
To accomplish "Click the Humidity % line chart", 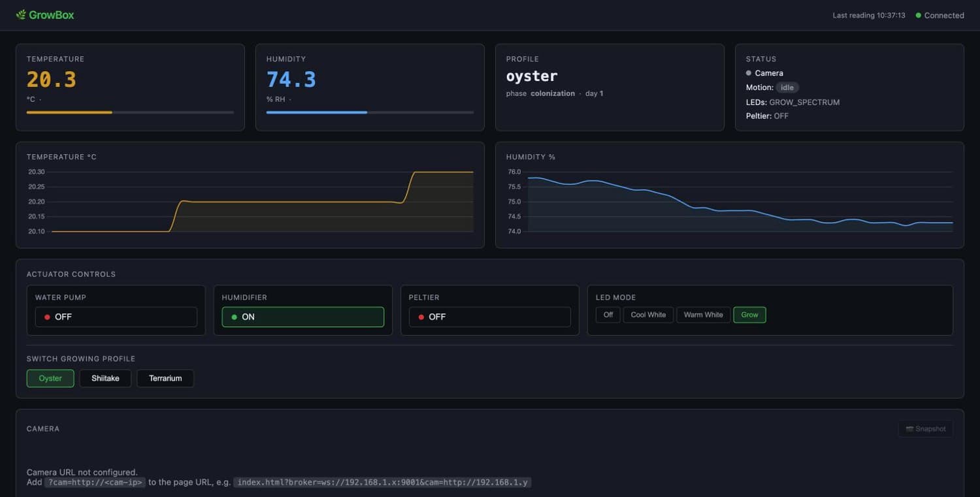I will tap(730, 201).
